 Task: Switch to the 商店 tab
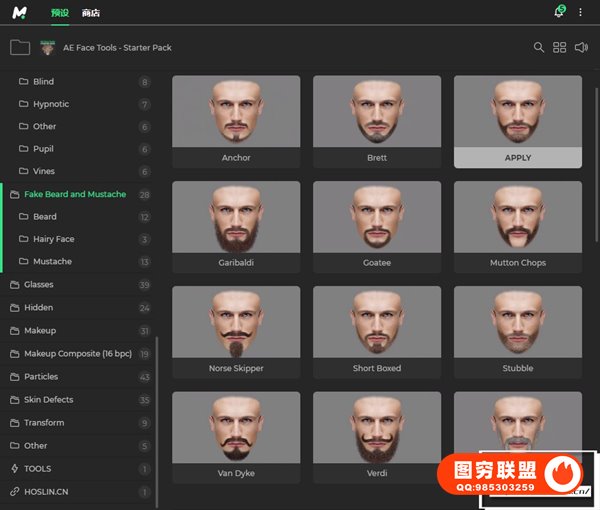(91, 13)
